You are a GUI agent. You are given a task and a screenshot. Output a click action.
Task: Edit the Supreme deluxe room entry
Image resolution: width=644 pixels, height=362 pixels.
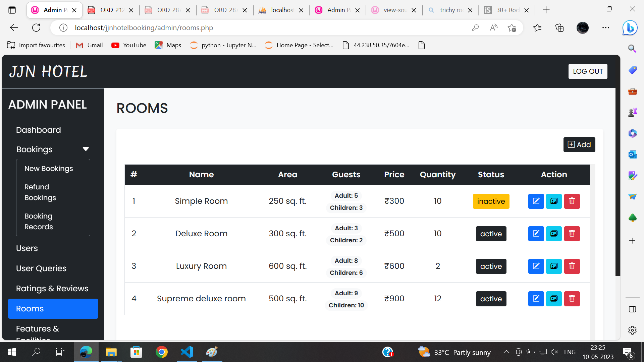pos(536,299)
